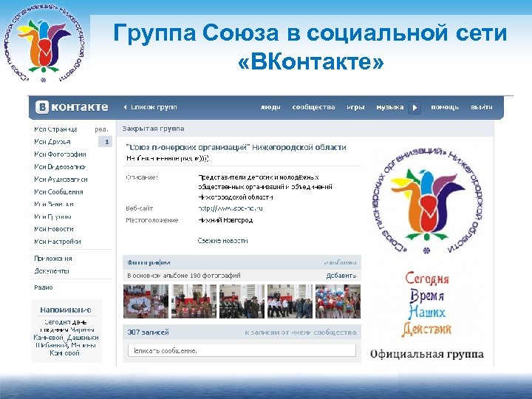Open the игры menu item
Image resolution: width=532 pixels, height=399 pixels.
(355, 107)
